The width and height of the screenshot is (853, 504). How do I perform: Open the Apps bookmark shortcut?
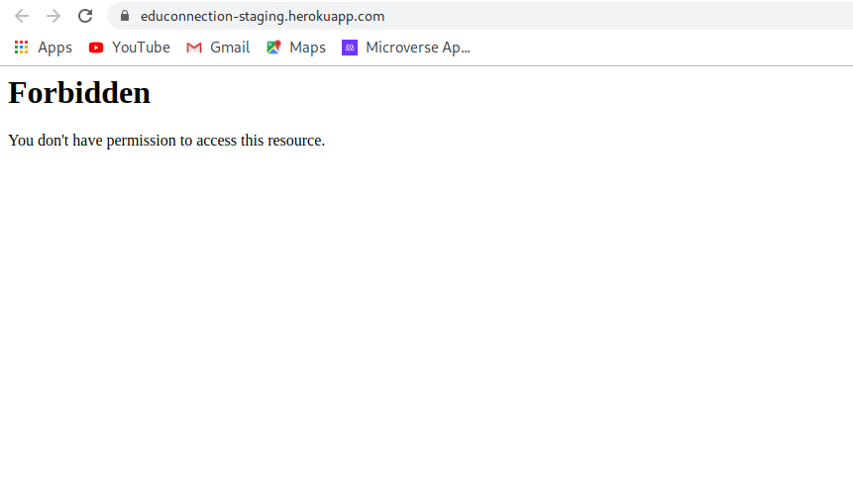(x=44, y=48)
